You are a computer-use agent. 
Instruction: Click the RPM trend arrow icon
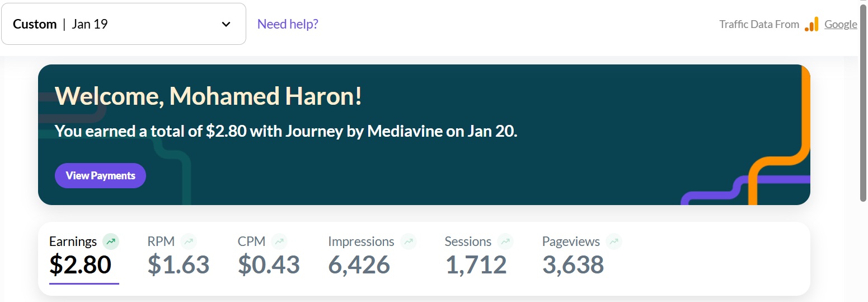(x=189, y=242)
